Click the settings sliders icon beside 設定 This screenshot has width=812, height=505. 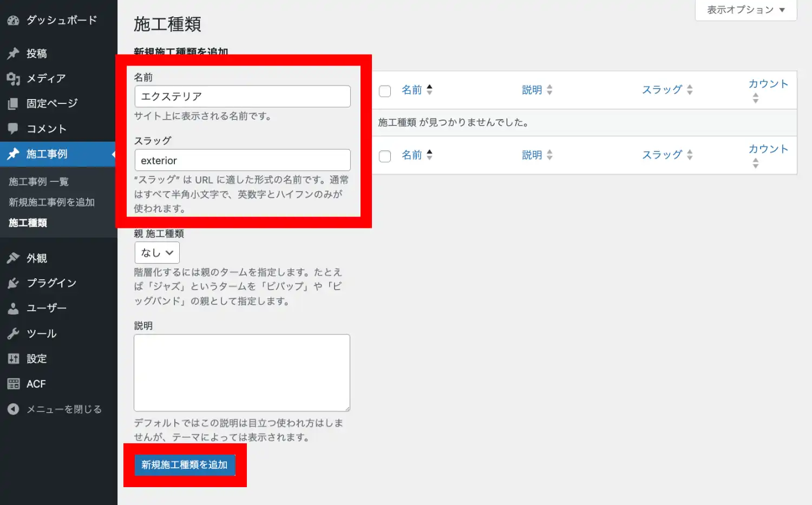(x=13, y=358)
